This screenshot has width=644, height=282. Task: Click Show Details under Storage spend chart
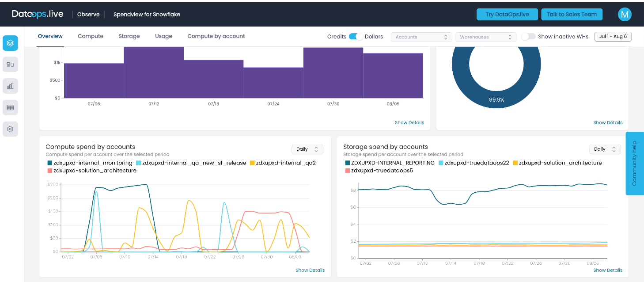tap(608, 270)
